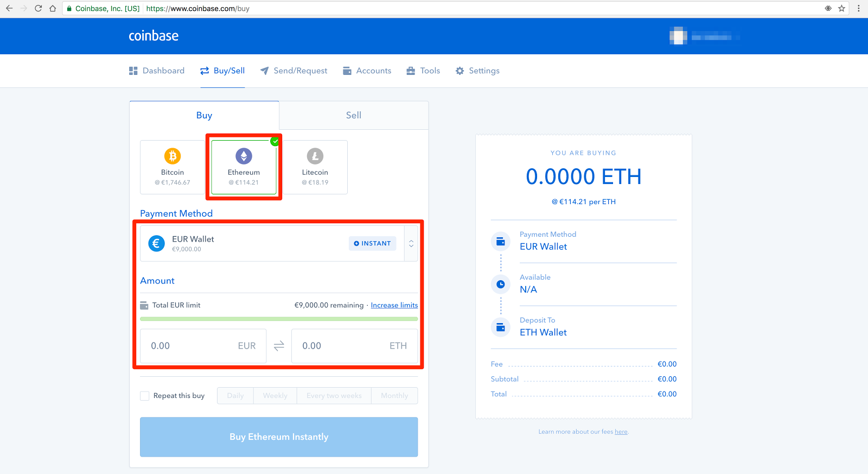Navigate to Send/Request

point(294,71)
